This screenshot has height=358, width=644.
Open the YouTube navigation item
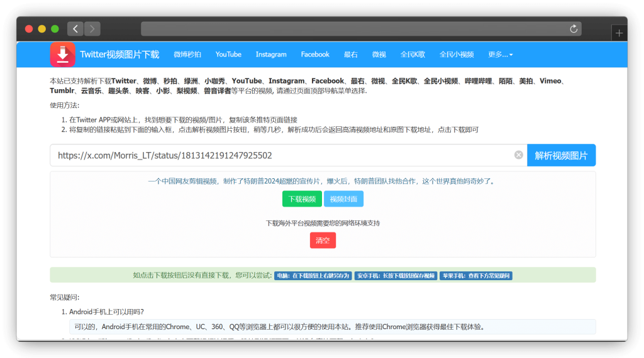(228, 55)
